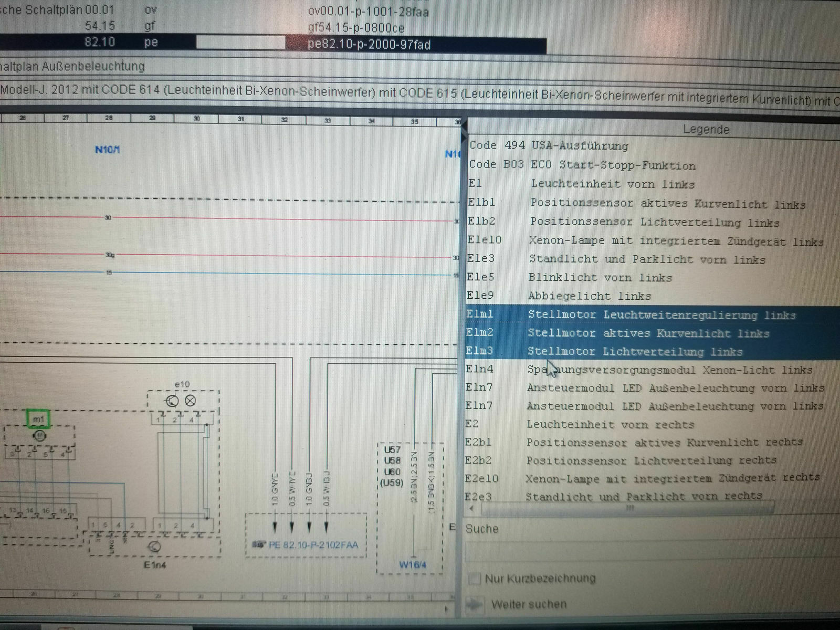Click the N10/1 component label

(x=107, y=150)
